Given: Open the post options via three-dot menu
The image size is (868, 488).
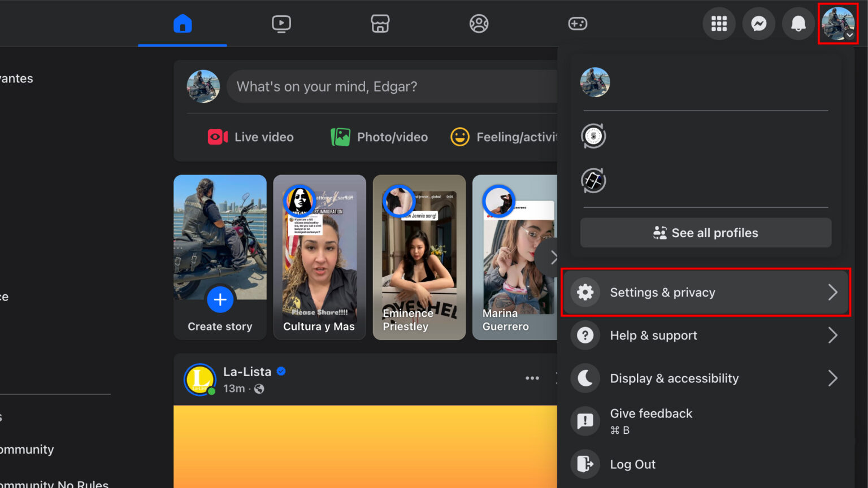Looking at the screenshot, I should click(532, 378).
